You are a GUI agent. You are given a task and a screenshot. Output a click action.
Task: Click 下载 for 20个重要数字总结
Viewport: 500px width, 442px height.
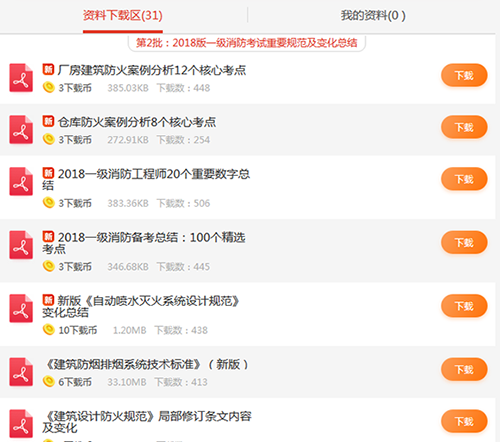pyautogui.click(x=464, y=179)
